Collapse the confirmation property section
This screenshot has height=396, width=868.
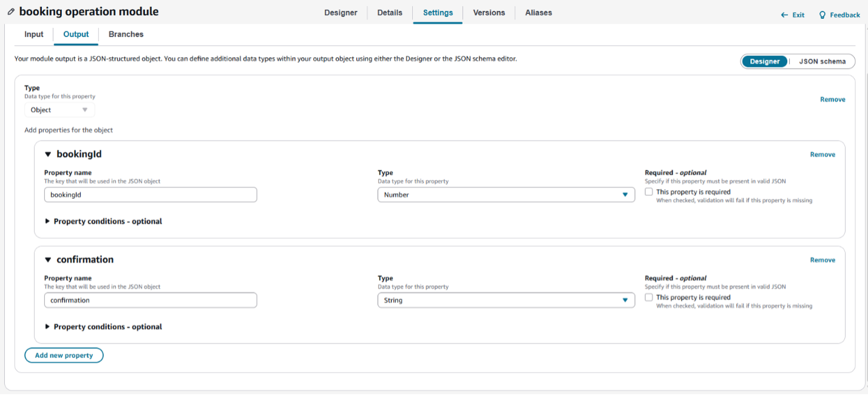point(49,260)
